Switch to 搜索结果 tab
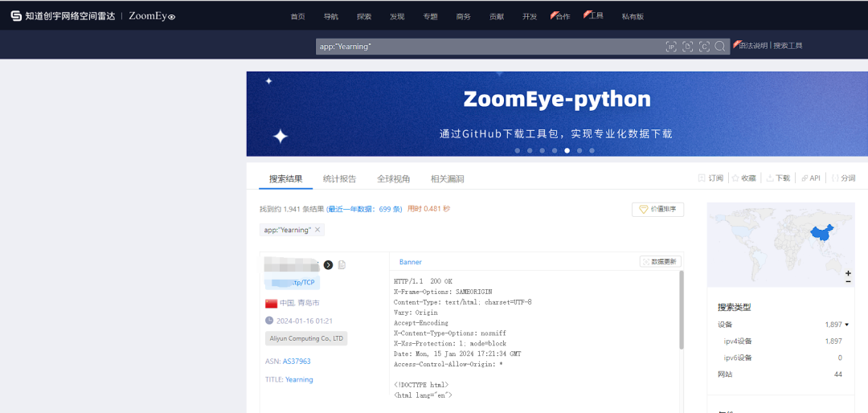This screenshot has width=868, height=413. click(x=286, y=179)
